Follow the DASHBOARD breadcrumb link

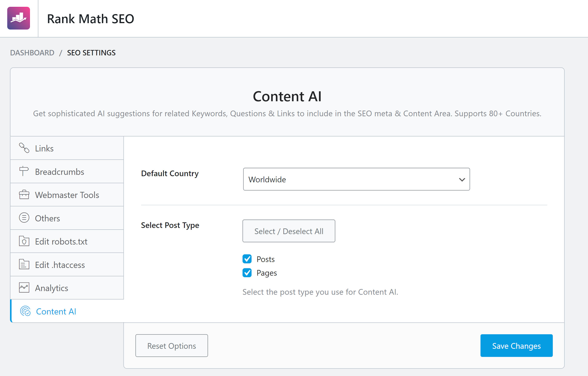click(32, 53)
